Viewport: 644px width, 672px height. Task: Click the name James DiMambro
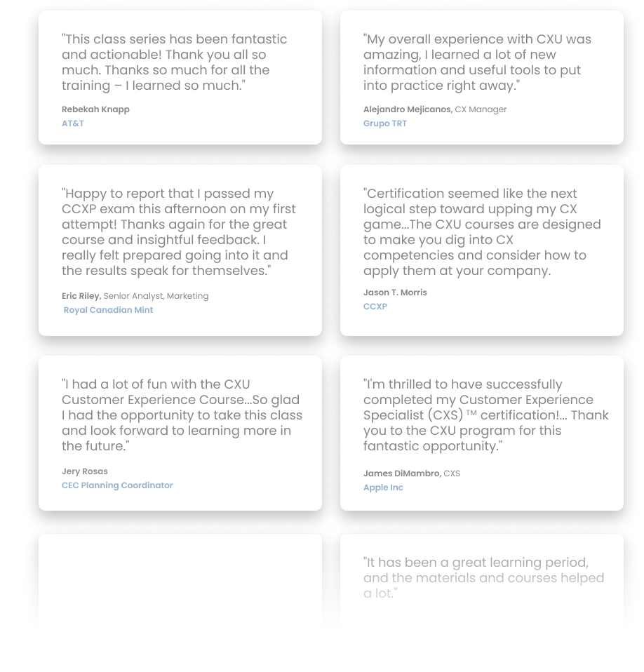(402, 473)
